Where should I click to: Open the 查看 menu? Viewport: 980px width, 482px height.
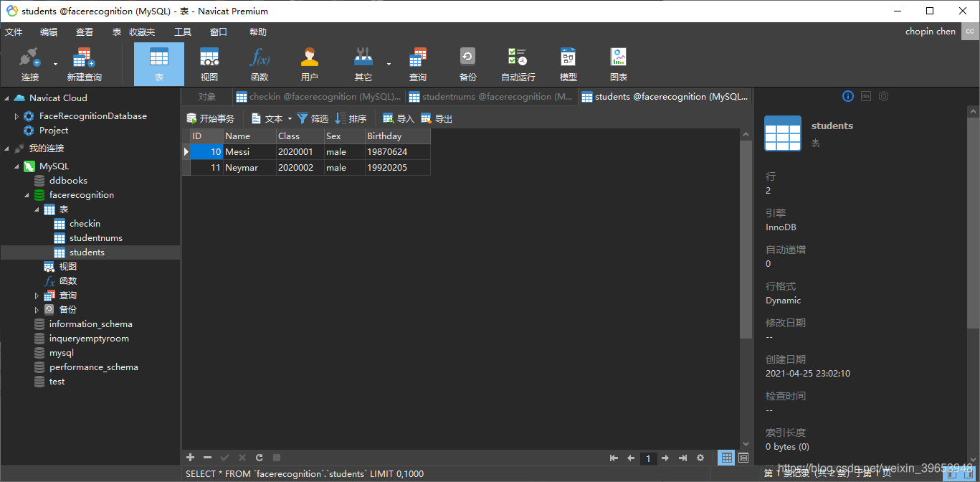point(85,32)
